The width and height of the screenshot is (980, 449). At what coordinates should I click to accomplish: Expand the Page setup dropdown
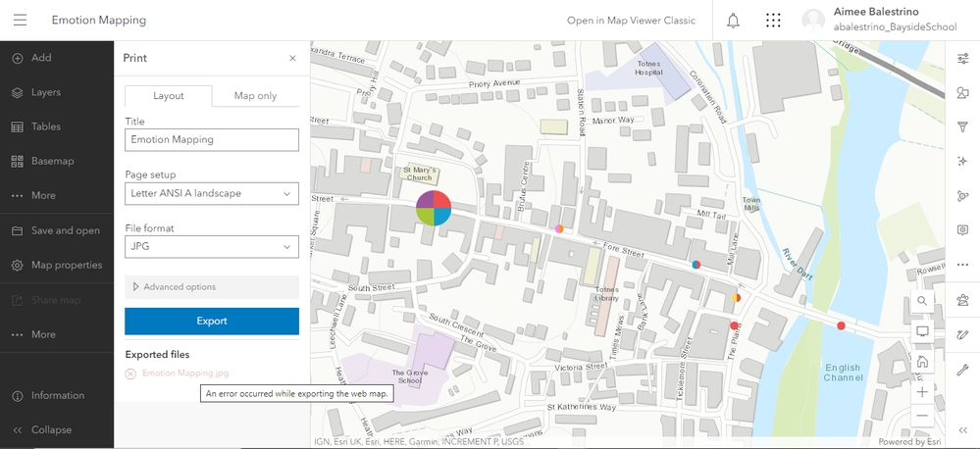(211, 194)
